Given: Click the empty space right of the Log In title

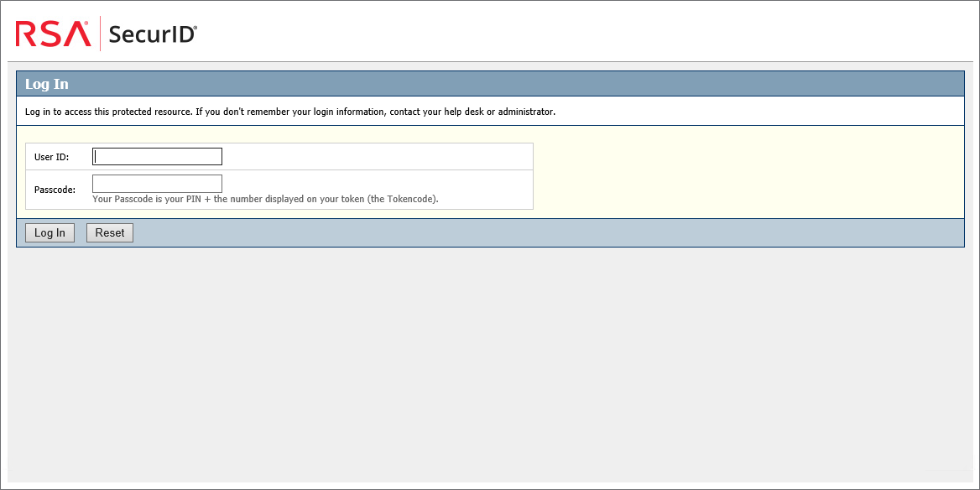Looking at the screenshot, I should (x=503, y=85).
